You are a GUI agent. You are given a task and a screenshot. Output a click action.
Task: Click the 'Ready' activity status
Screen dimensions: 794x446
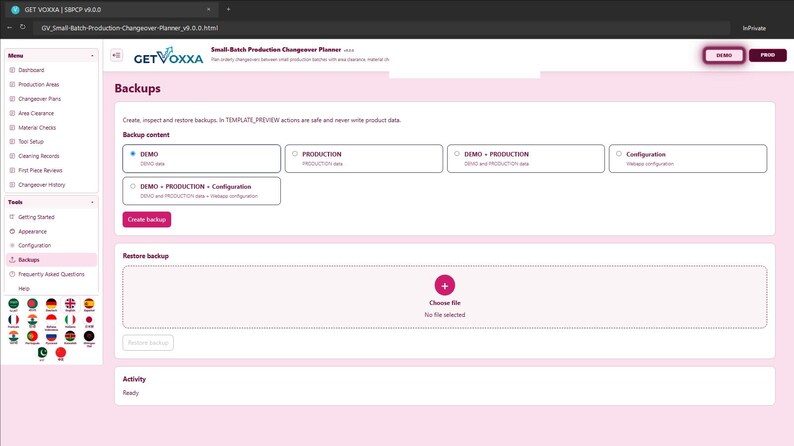coord(131,393)
